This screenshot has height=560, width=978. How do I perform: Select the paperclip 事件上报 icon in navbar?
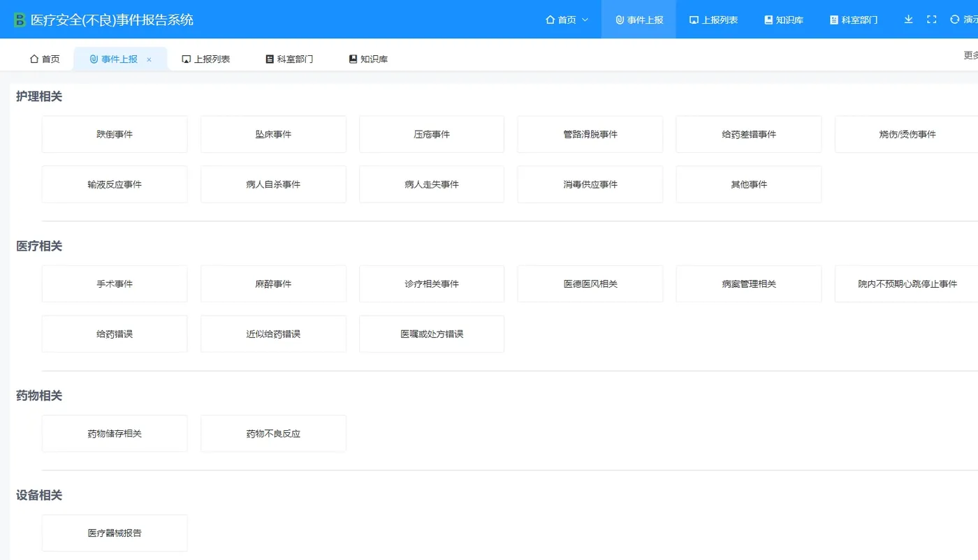point(618,20)
